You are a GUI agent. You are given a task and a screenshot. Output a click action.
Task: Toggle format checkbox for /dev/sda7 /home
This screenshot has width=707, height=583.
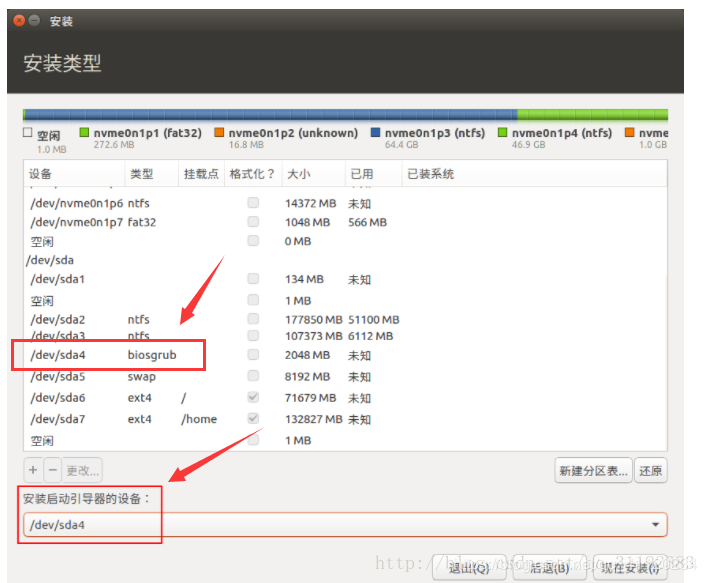point(253,418)
